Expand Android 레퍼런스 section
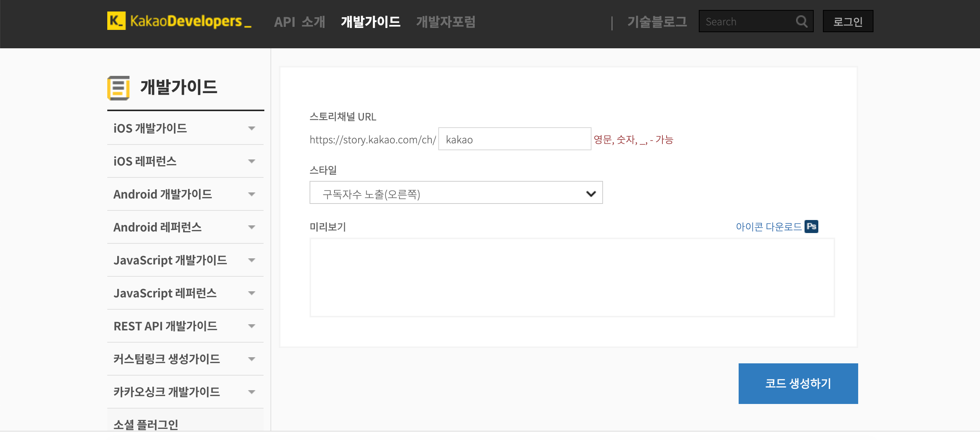The height and width of the screenshot is (440, 980). pos(251,227)
